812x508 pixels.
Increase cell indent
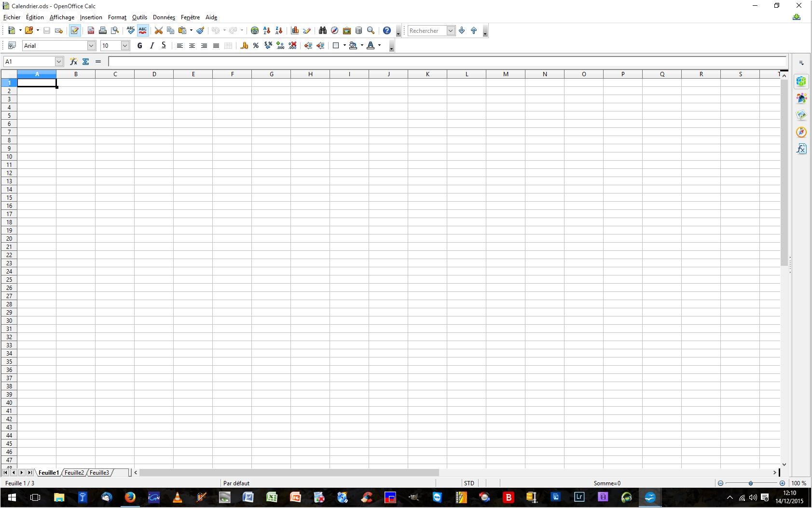320,45
